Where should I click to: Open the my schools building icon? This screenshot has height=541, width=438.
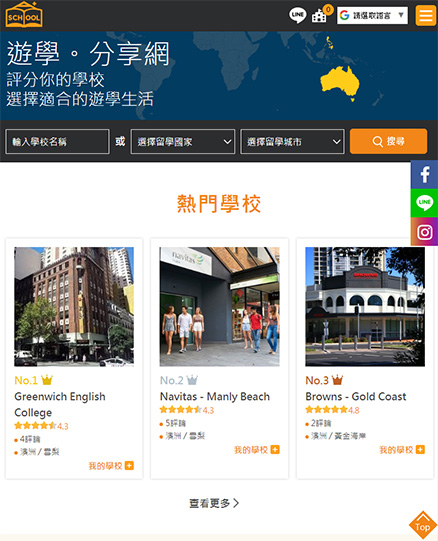click(x=319, y=16)
